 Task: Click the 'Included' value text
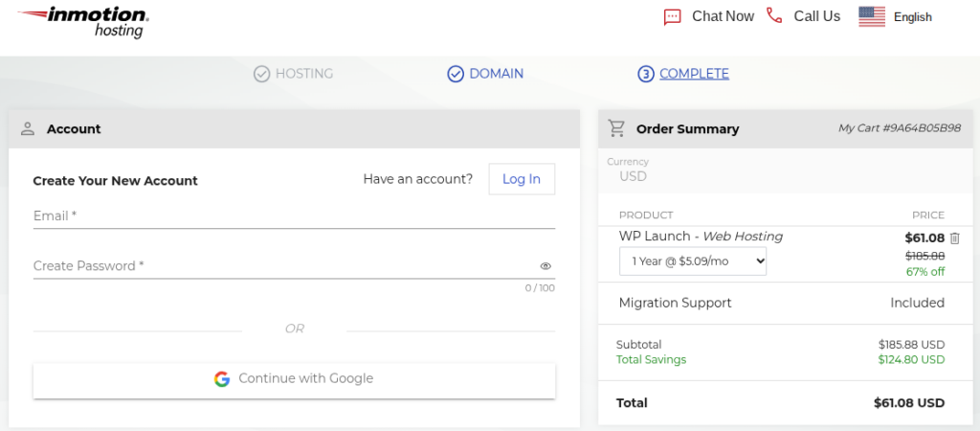918,304
